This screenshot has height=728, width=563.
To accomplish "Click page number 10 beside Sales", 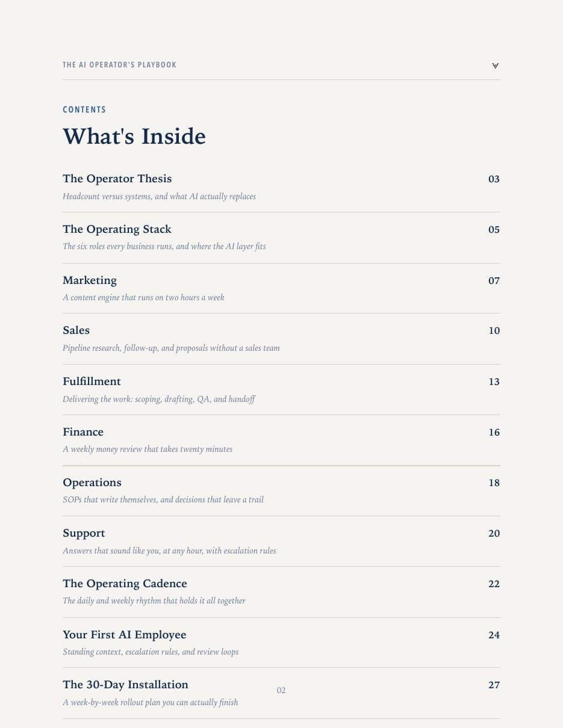I will 494,330.
